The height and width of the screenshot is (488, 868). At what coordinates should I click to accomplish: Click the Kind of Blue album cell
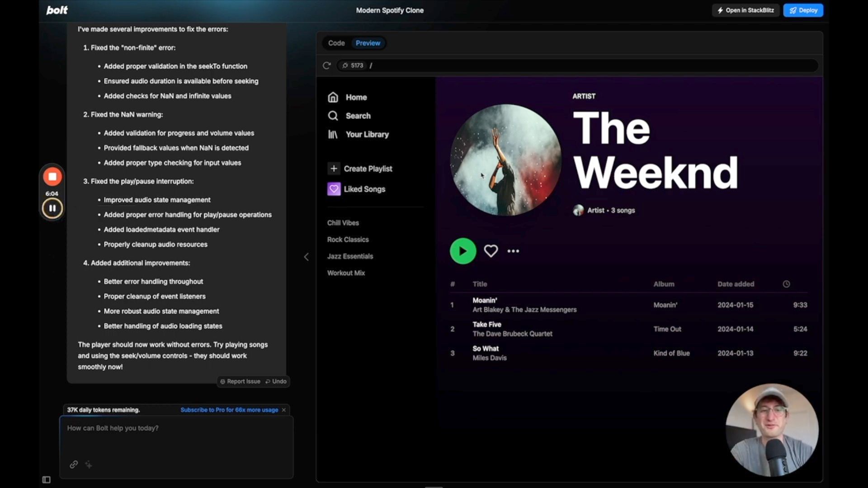point(672,353)
